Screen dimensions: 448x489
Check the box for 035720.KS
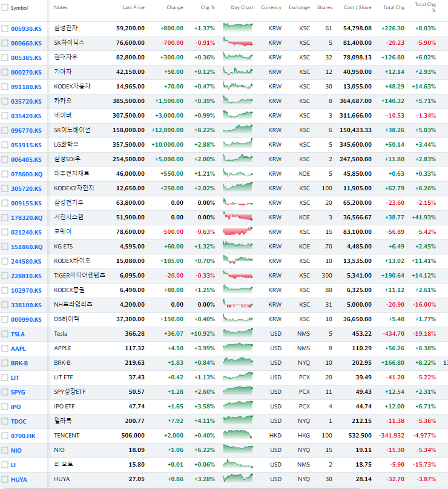[5, 101]
